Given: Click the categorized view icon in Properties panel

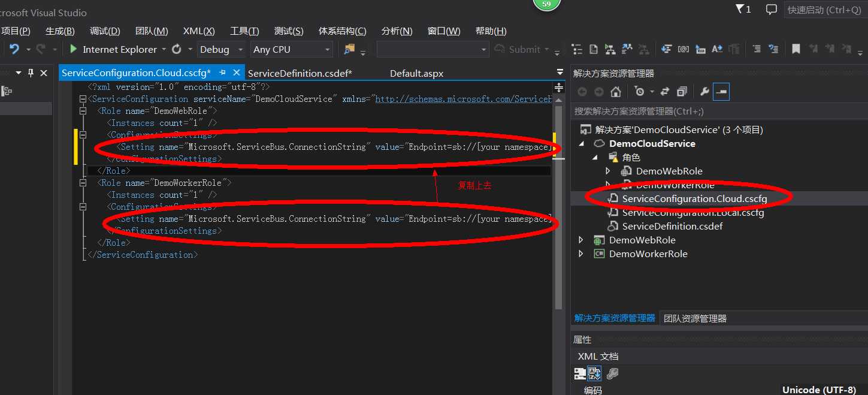Looking at the screenshot, I should pyautogui.click(x=580, y=373).
